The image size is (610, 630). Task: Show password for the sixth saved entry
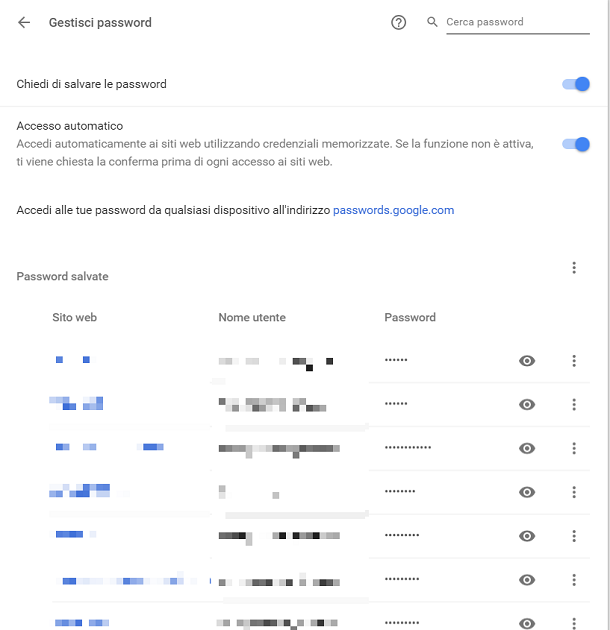(x=527, y=579)
